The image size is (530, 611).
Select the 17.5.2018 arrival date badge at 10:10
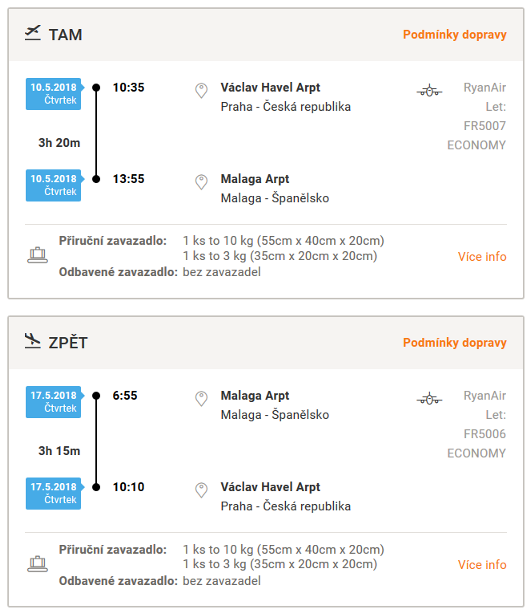coord(54,493)
